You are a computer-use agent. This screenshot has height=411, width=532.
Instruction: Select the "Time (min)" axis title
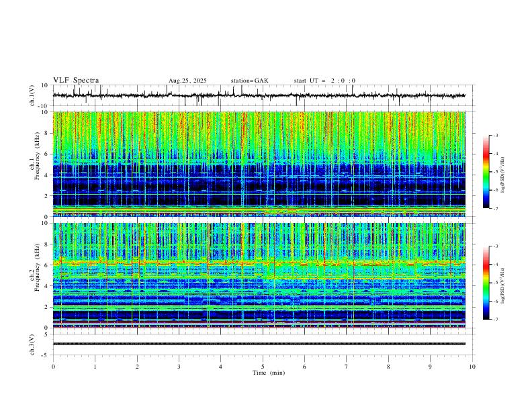point(269,373)
